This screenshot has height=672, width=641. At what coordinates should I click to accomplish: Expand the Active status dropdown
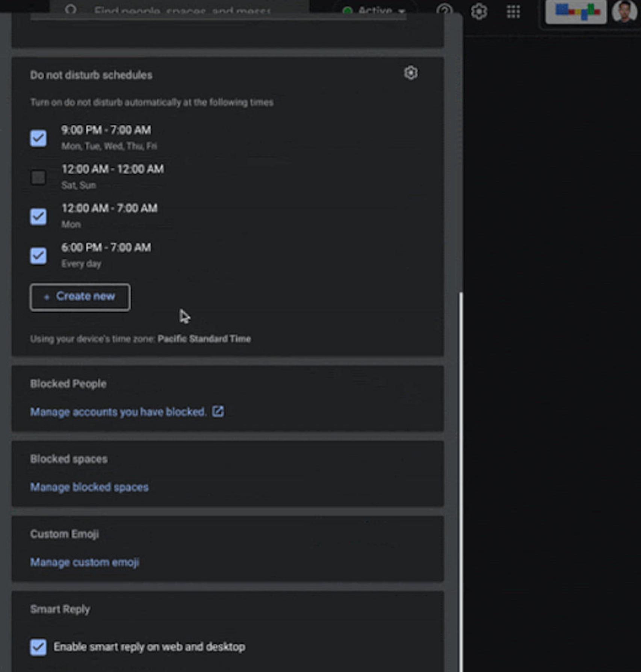point(401,10)
